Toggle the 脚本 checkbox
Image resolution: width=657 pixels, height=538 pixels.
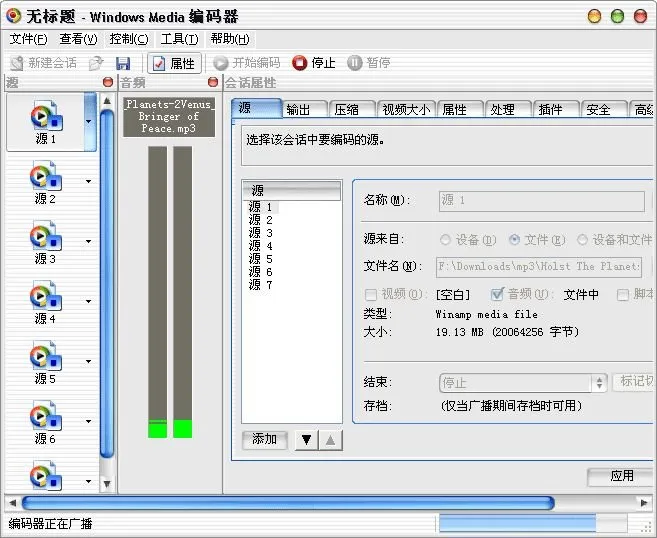(623, 295)
